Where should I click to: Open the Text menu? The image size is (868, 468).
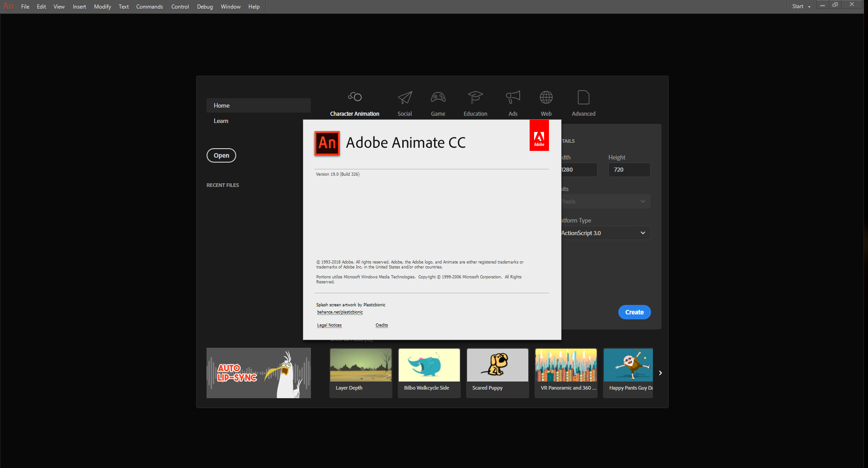(x=124, y=6)
